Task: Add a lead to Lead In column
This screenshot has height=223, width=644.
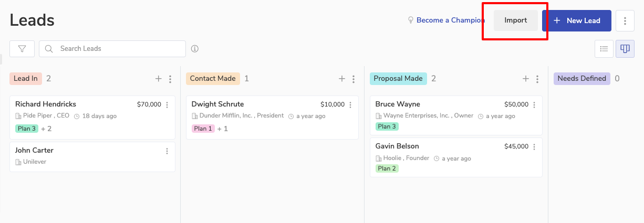Action: point(158,79)
